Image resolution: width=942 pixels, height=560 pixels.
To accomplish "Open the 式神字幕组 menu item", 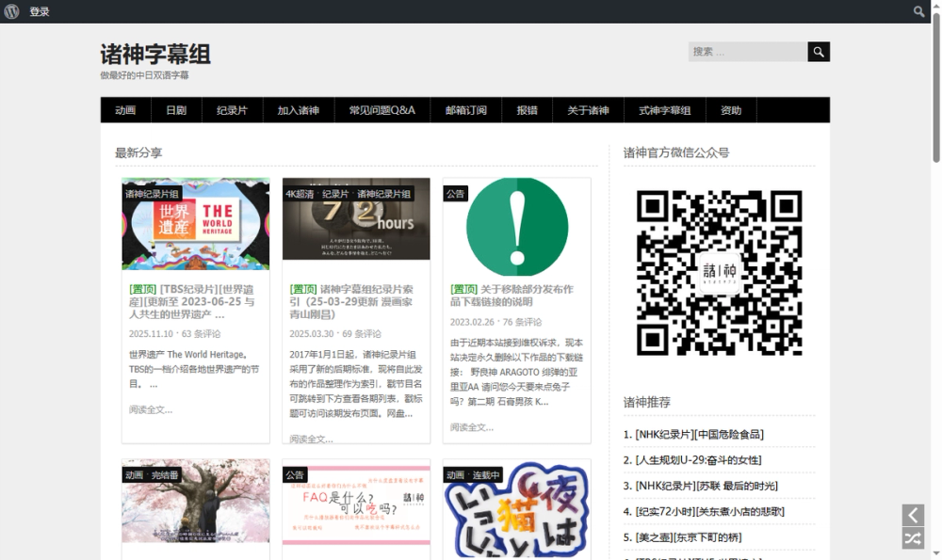I will click(664, 110).
